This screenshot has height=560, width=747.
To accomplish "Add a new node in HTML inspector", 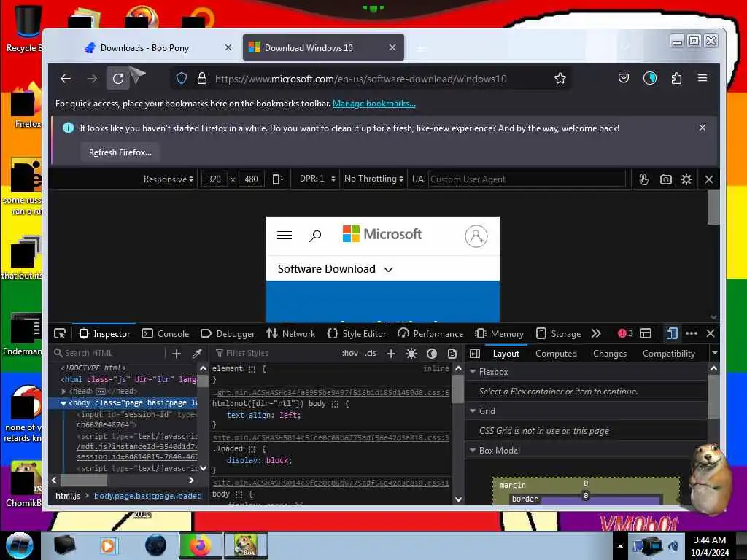I will [x=177, y=354].
